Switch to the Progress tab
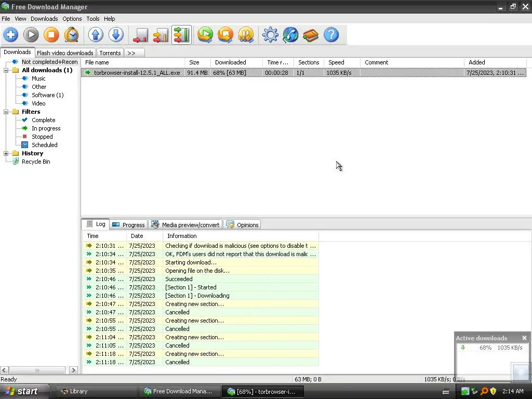Viewport: 532px width, 399px height. (x=129, y=224)
